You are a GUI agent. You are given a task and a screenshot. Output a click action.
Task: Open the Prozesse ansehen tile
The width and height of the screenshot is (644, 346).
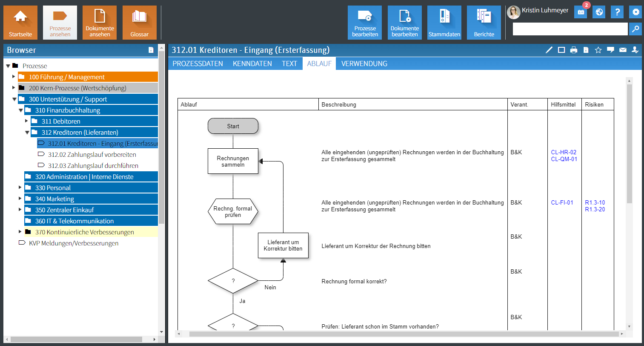(60, 23)
